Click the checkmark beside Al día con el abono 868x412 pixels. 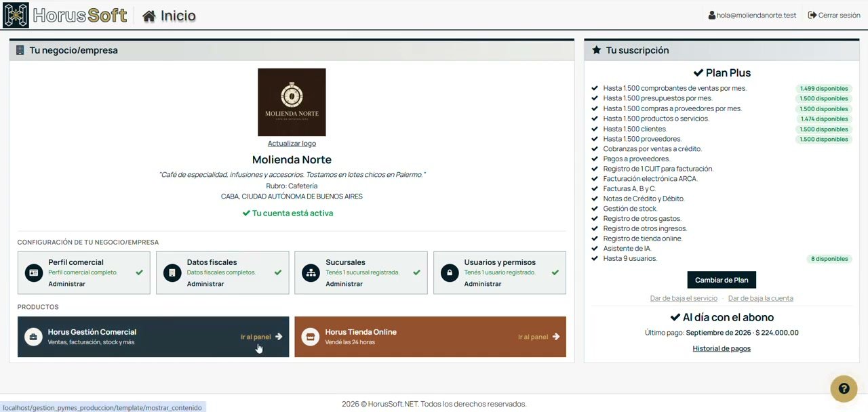pos(675,317)
